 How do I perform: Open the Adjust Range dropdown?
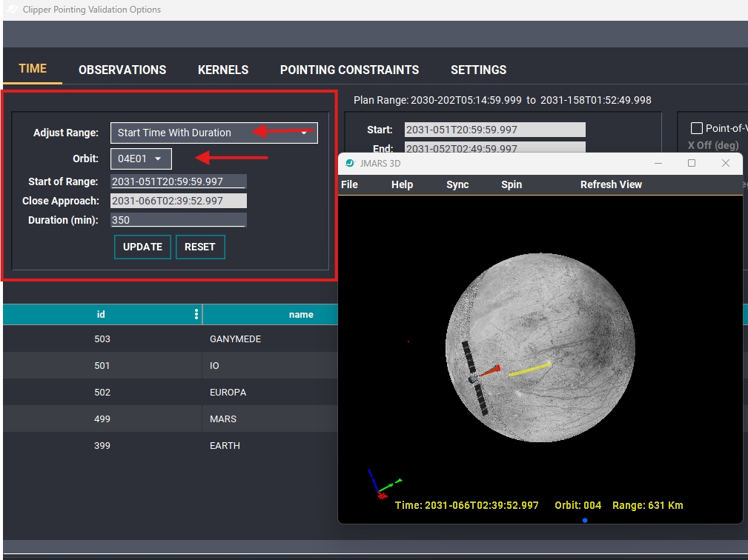[x=214, y=133]
